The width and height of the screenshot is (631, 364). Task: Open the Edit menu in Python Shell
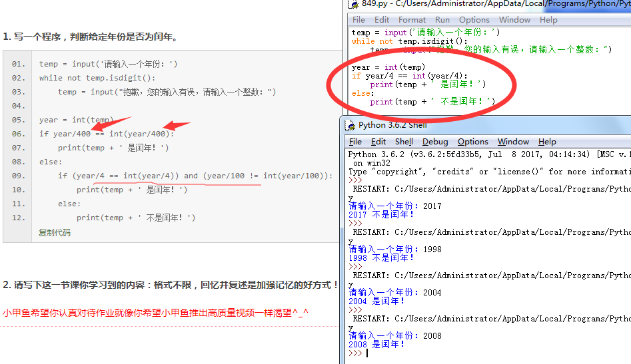click(378, 142)
